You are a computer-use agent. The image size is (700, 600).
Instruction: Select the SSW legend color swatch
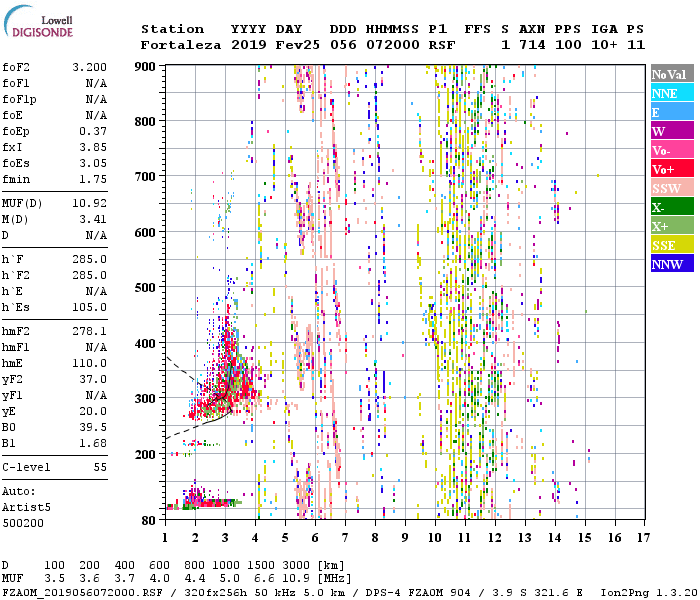(x=672, y=188)
